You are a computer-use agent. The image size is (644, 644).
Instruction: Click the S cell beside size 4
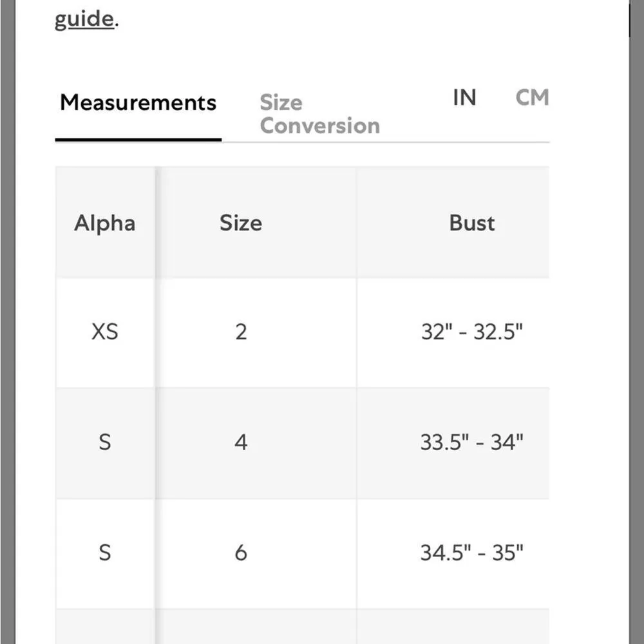click(x=104, y=442)
